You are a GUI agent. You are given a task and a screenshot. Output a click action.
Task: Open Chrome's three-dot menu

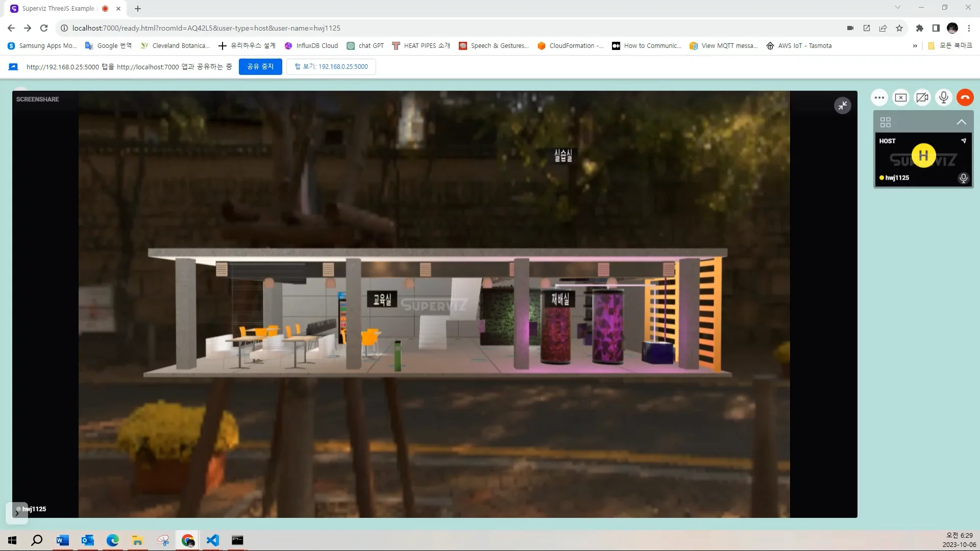click(x=969, y=28)
